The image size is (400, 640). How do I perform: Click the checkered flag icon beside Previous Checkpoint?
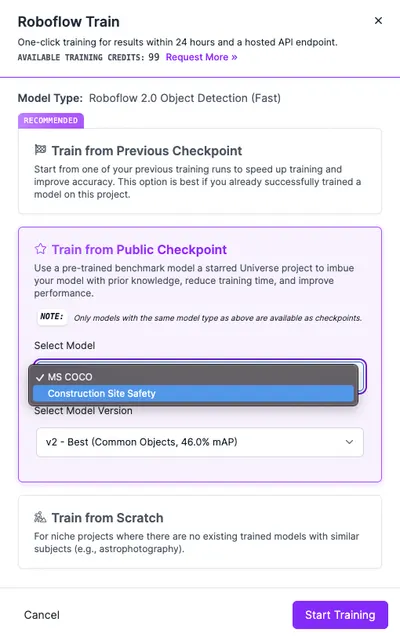[40, 150]
